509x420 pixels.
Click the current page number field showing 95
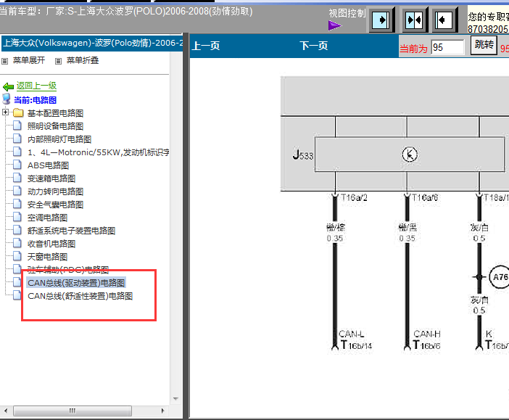click(447, 47)
